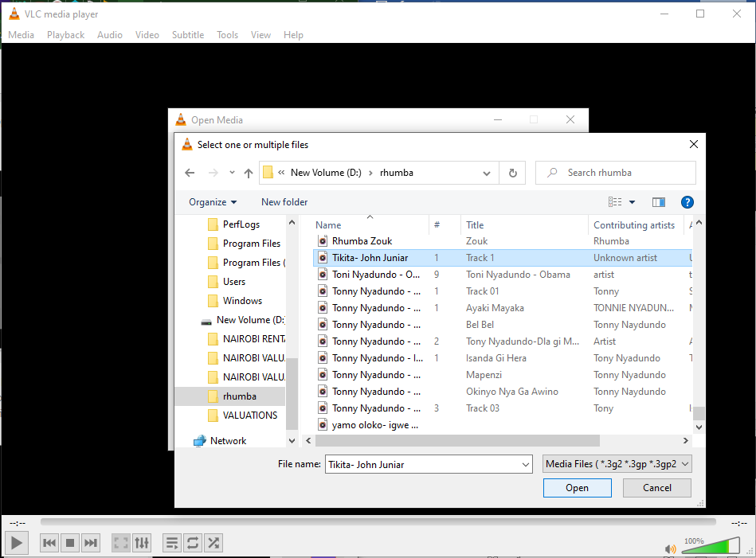
Task: Open file dialog help icon
Action: [687, 202]
